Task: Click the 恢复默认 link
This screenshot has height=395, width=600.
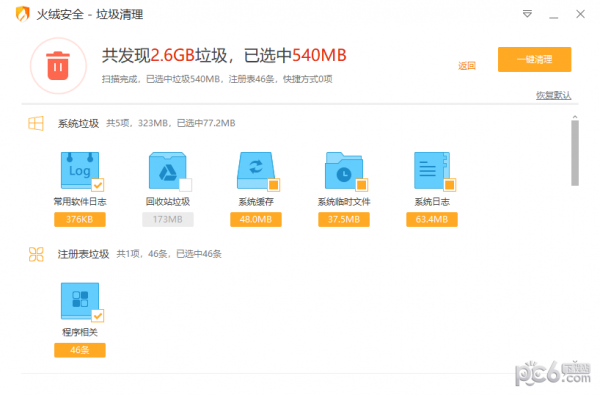Action: click(553, 95)
